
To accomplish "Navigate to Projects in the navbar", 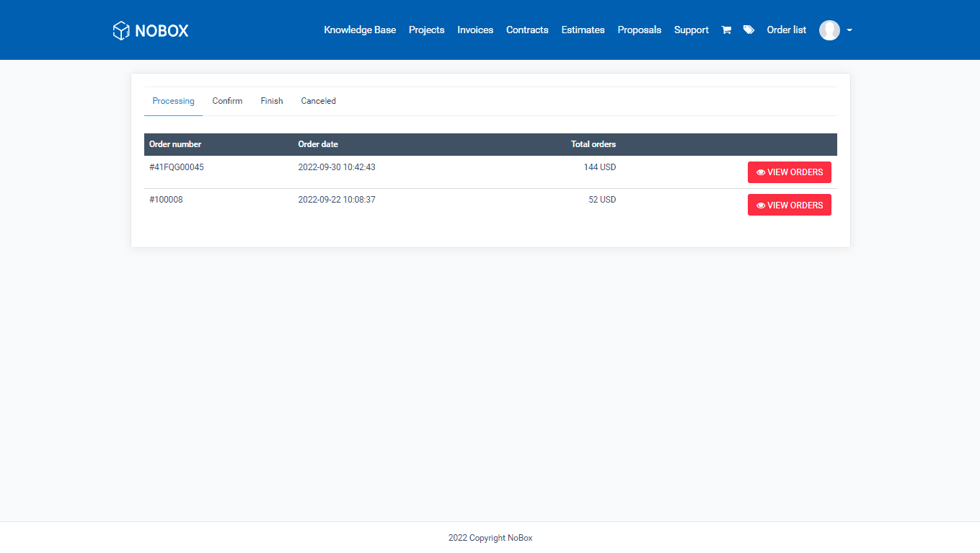I will (x=426, y=30).
